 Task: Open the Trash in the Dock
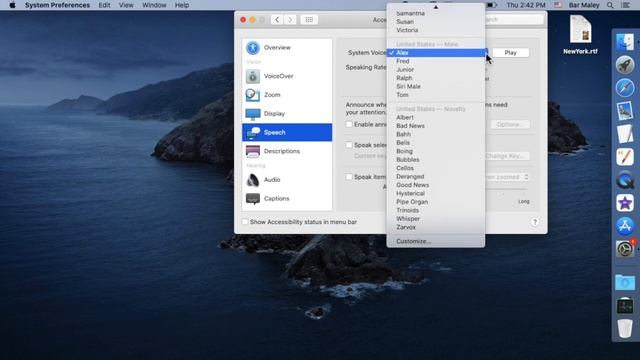click(x=625, y=328)
